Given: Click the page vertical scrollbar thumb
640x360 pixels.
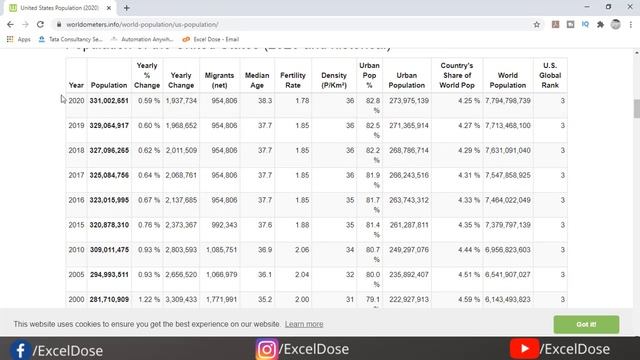Looking at the screenshot, I should [x=637, y=109].
